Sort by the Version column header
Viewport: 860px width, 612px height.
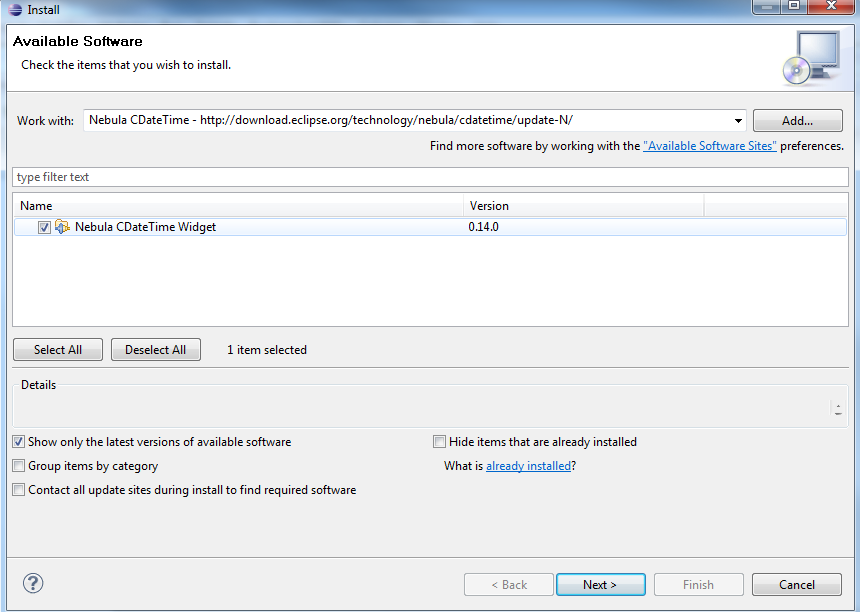coord(584,206)
